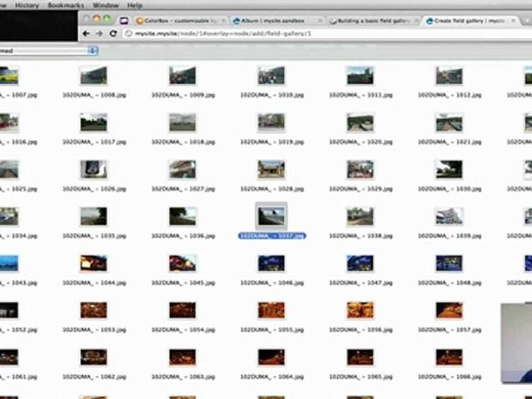Reload the page with the refresh icon
This screenshot has width=532, height=399.
(x=113, y=33)
